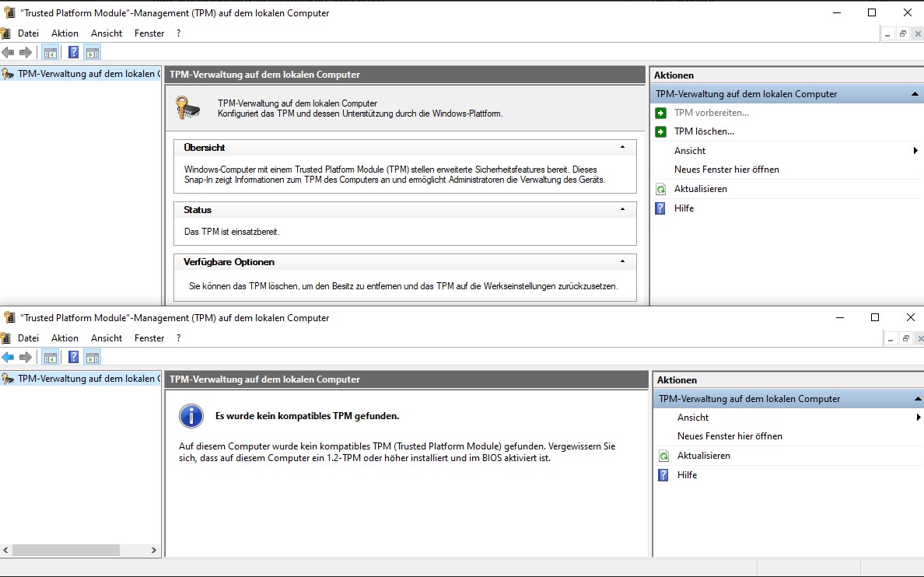Expand Ansicht submenu in upper Aktionen pane
The height and width of the screenshot is (577, 924).
pyautogui.click(x=915, y=151)
